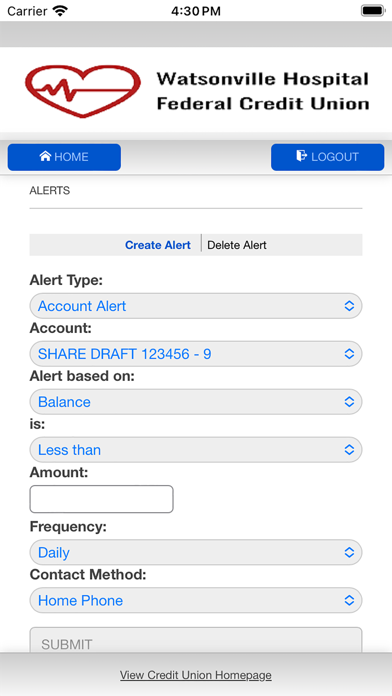Tap the heart logo of the credit union
The width and height of the screenshot is (392, 696).
(83, 91)
